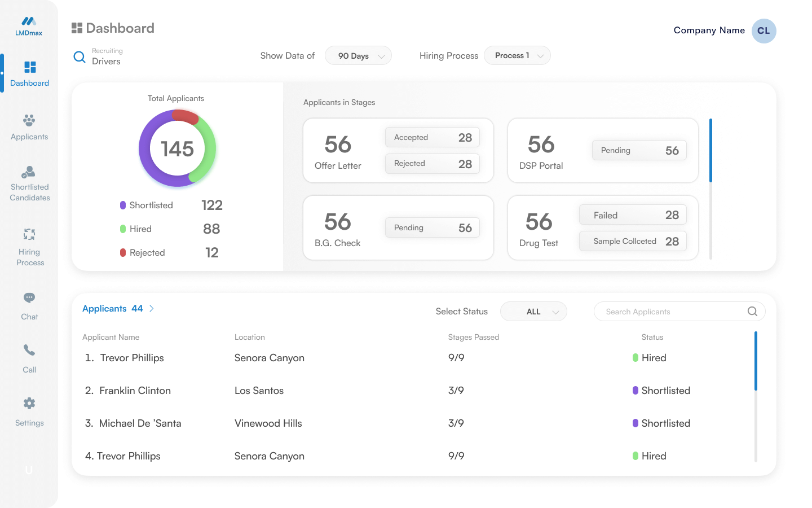Open the ALL status filter dropdown
The width and height of the screenshot is (812, 508).
(533, 312)
